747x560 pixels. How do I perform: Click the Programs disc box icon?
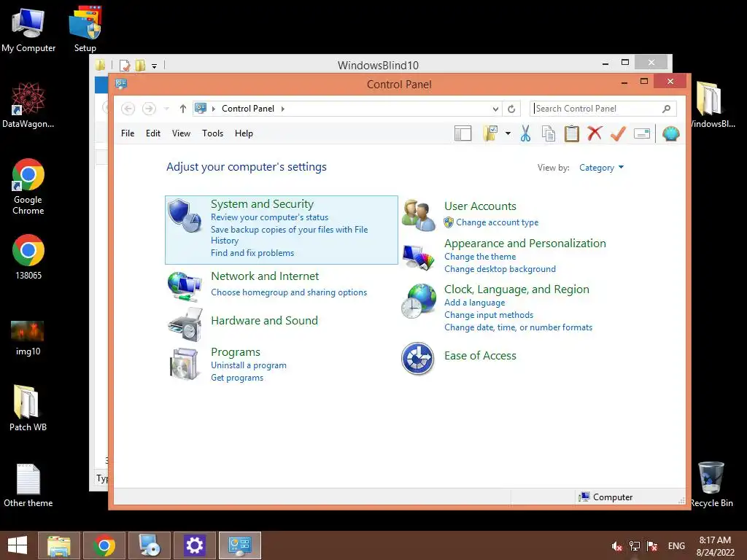(185, 364)
